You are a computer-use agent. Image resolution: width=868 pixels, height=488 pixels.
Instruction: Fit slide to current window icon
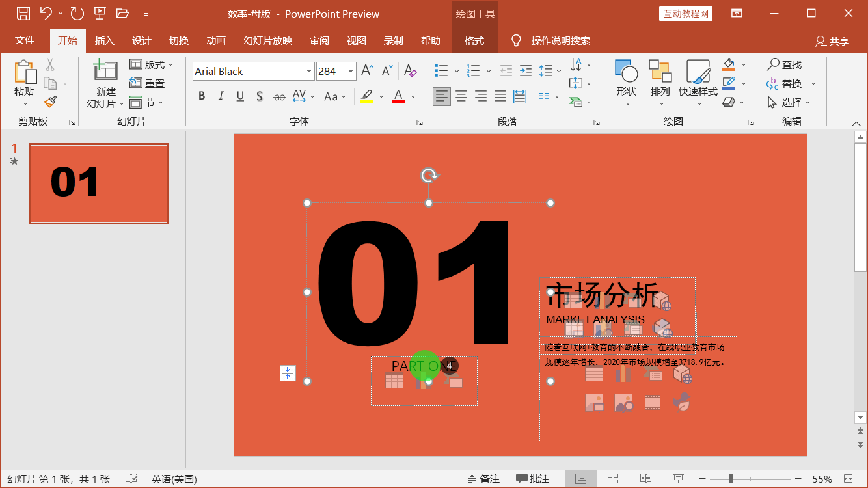click(x=848, y=479)
